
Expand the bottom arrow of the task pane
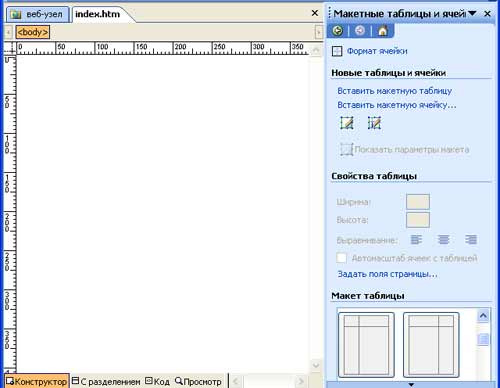tap(411, 384)
